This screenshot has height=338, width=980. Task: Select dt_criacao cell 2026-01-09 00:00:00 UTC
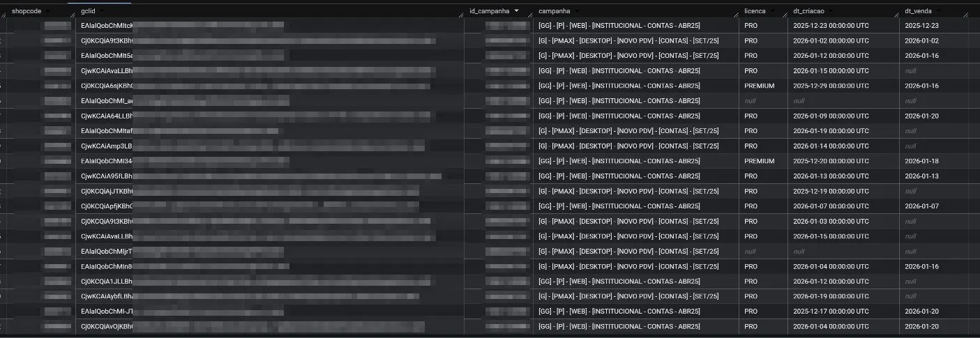pos(844,116)
